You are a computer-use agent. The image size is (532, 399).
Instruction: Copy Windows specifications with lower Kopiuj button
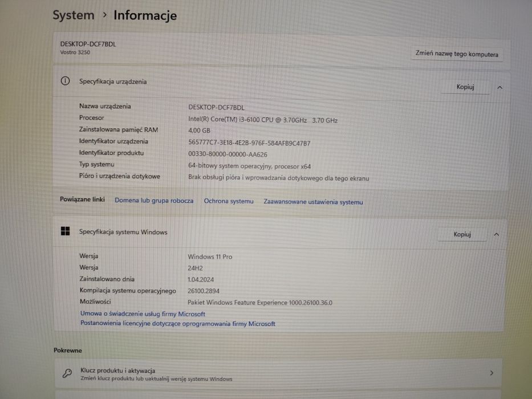[x=462, y=234]
